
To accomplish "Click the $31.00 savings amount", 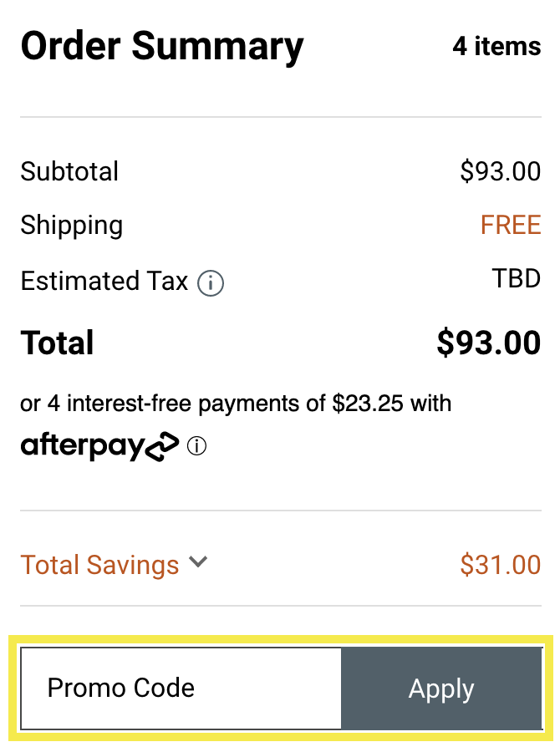I will click(500, 565).
